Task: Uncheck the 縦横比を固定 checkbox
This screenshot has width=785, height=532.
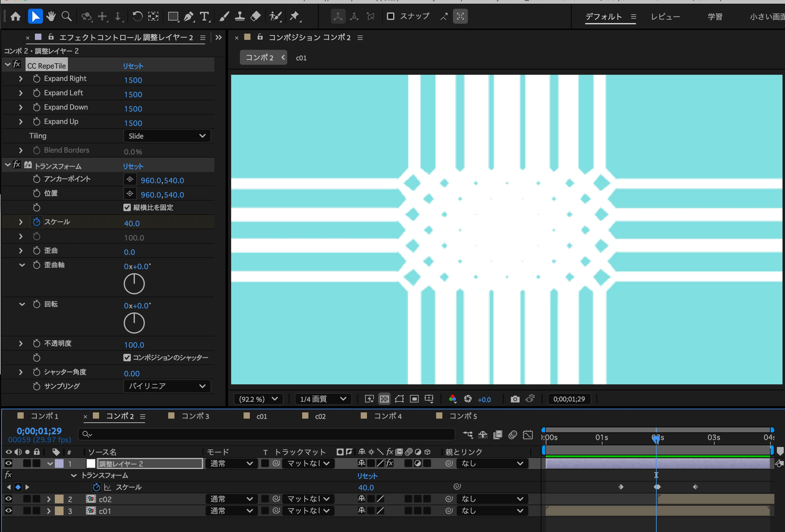Action: tap(127, 207)
